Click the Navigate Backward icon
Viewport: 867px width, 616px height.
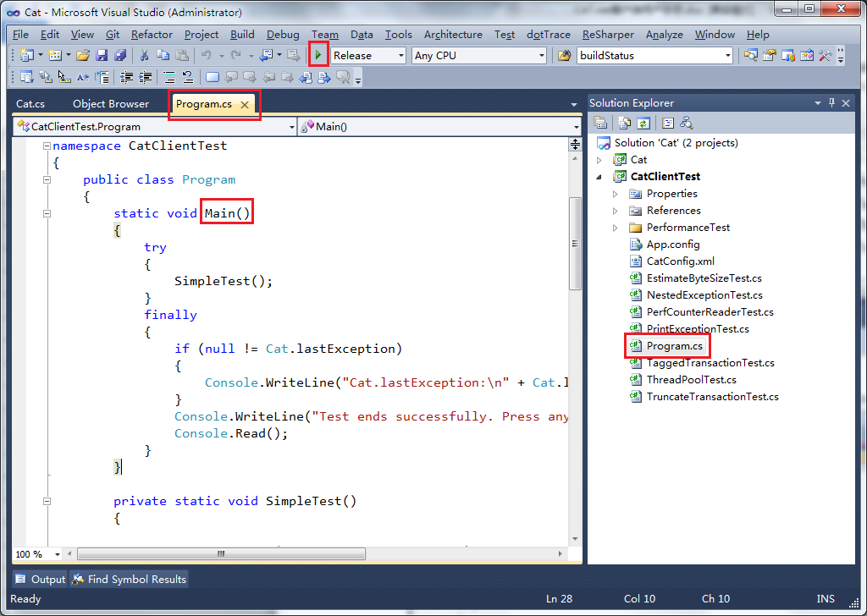pos(267,55)
